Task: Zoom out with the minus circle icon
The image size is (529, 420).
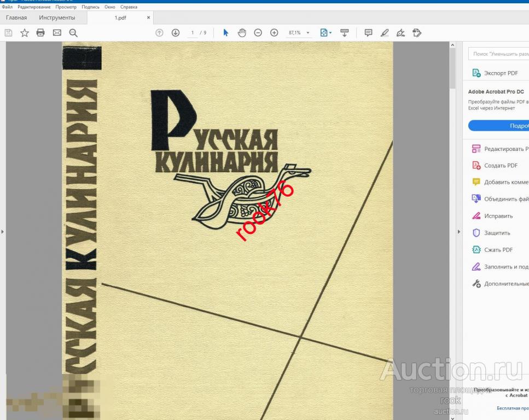Action: pyautogui.click(x=258, y=33)
